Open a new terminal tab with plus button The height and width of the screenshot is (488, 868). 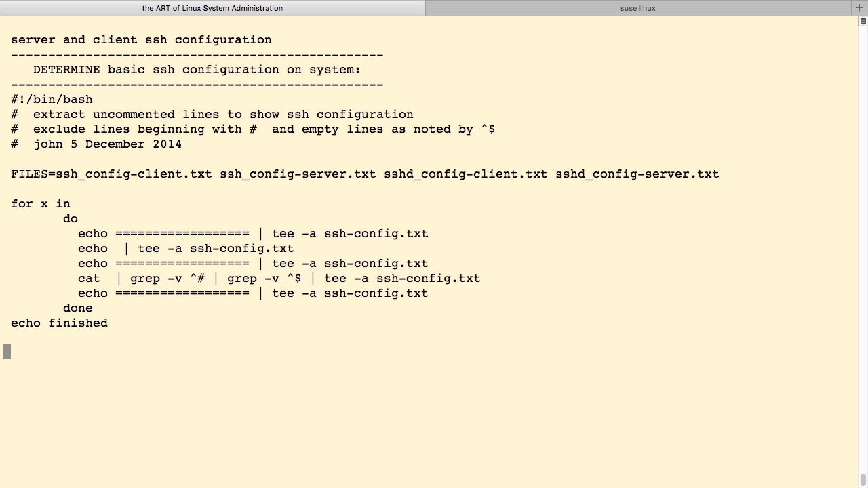tap(859, 8)
